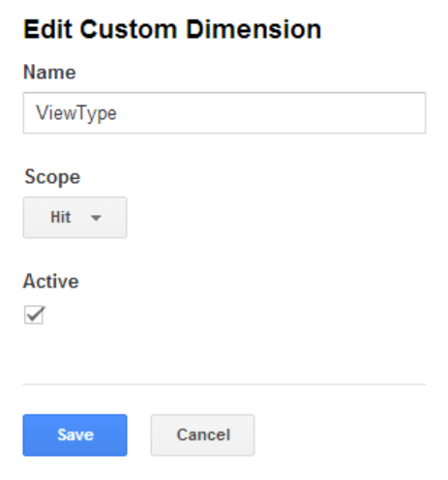Cancel editing the custom dimension

(x=202, y=435)
